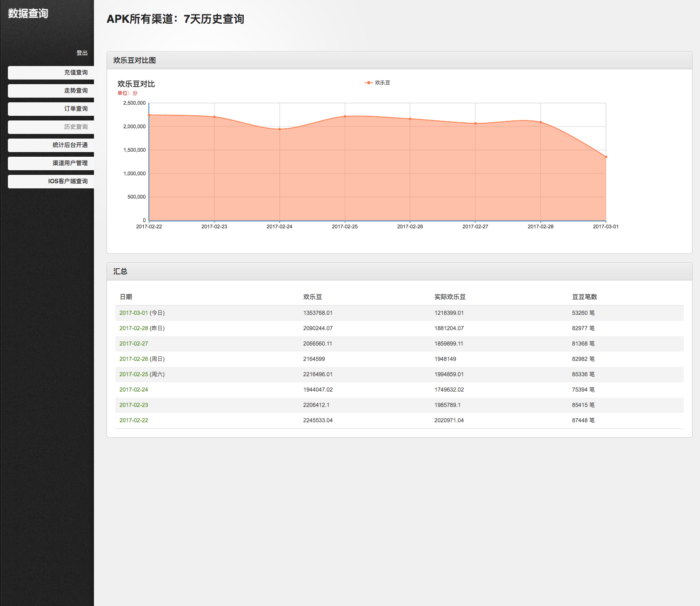This screenshot has height=606, width=700.
Task: Click the 2,000,000 y-axis label
Action: [x=134, y=127]
